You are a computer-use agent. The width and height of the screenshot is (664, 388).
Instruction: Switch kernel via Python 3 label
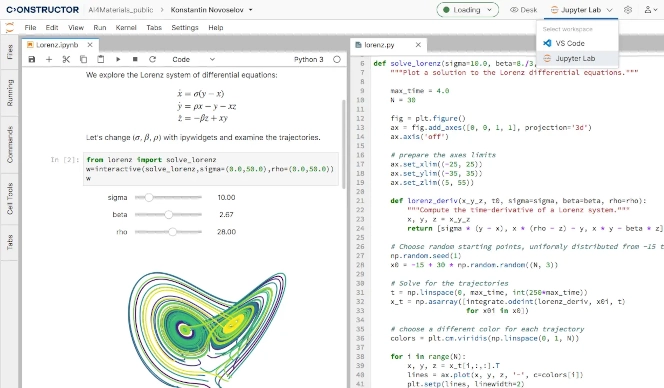tap(309, 59)
